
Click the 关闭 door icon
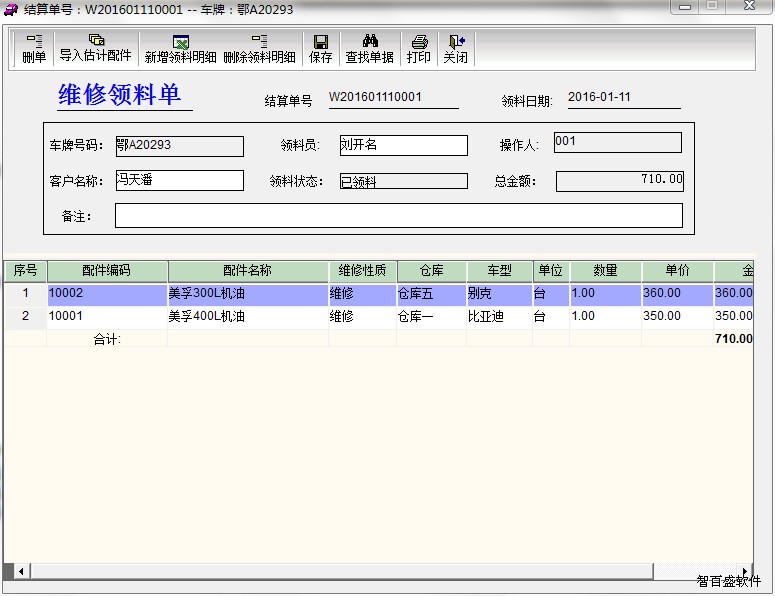[x=456, y=41]
